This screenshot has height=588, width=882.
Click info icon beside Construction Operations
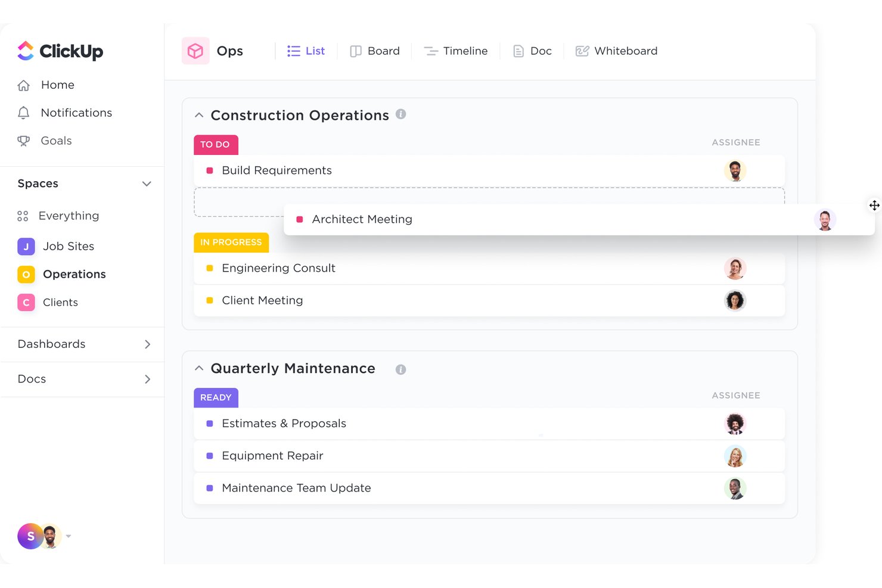(x=401, y=114)
